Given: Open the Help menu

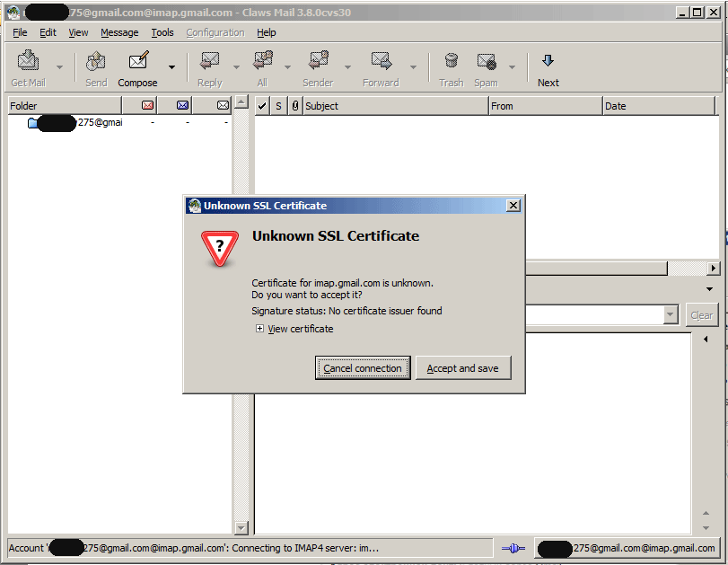Looking at the screenshot, I should pyautogui.click(x=267, y=32).
